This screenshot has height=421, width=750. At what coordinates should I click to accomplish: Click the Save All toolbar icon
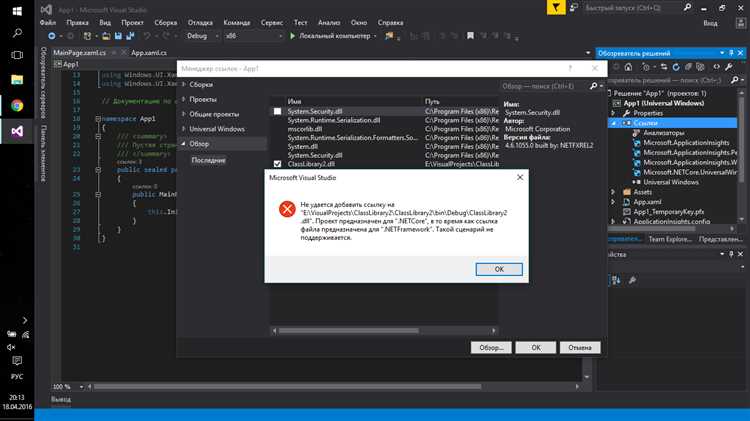pyautogui.click(x=130, y=36)
